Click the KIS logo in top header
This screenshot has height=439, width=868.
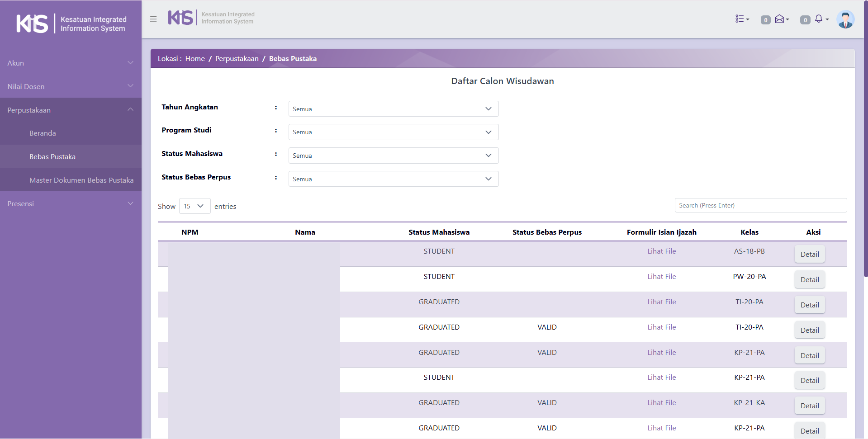211,18
